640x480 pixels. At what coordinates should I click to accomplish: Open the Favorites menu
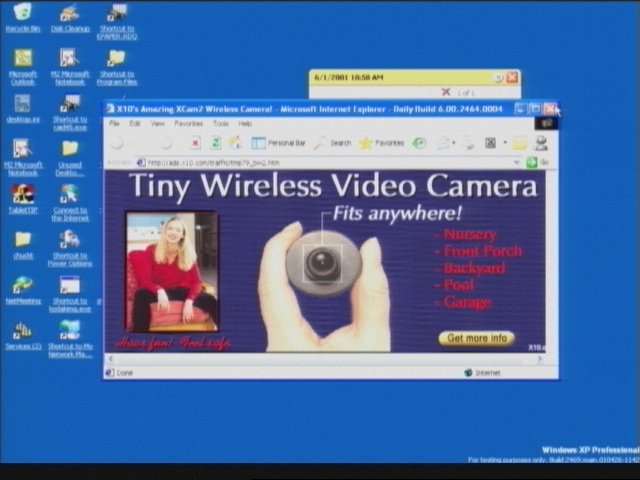point(188,123)
